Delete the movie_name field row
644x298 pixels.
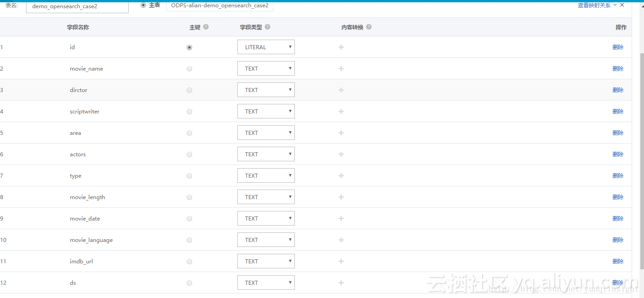[x=618, y=69]
